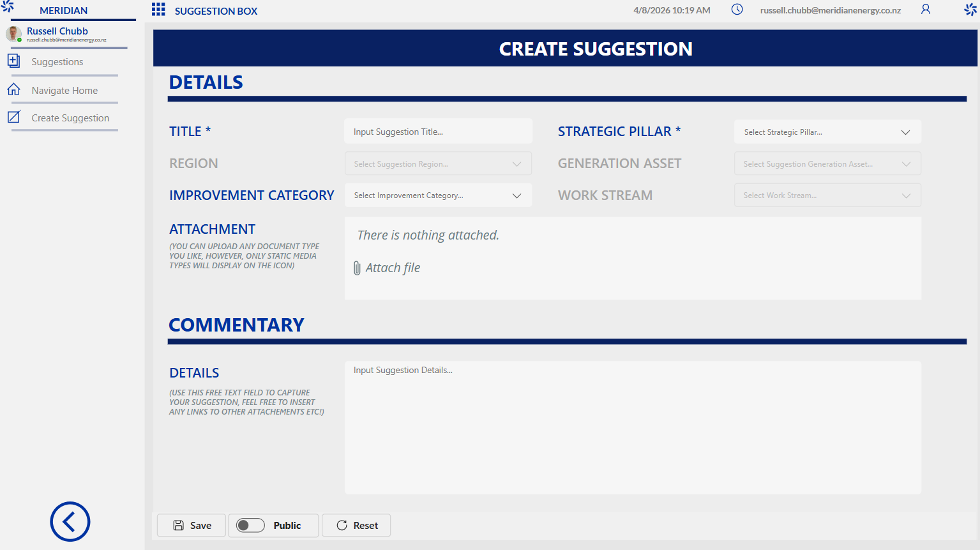980x550 pixels.
Task: Select Create Suggestion menu item
Action: point(70,118)
